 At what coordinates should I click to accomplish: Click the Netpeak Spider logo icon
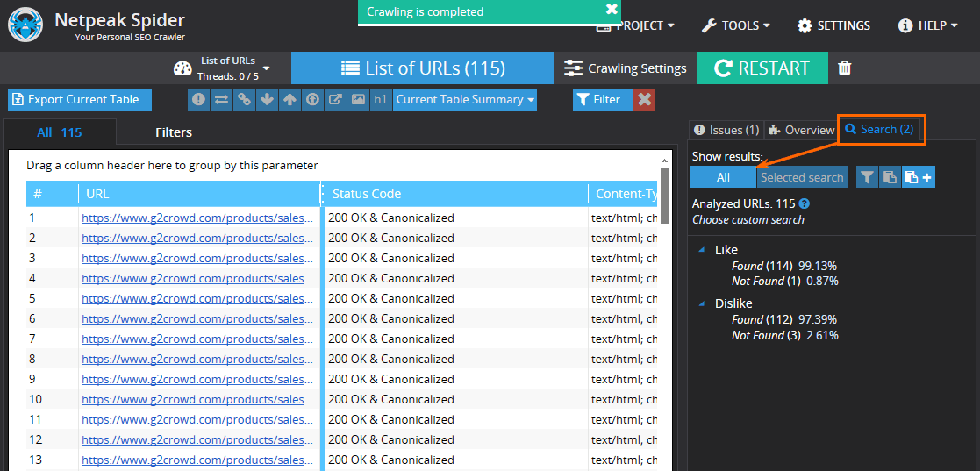tap(25, 25)
